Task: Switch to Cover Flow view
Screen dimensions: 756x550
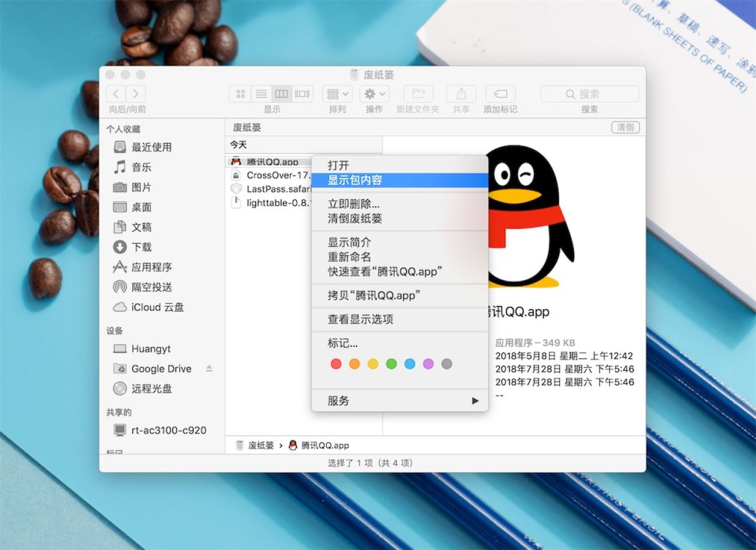Action: [x=302, y=94]
